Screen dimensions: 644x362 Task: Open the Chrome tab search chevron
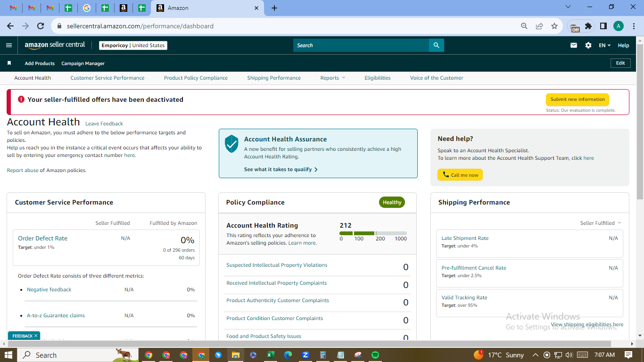coord(568,7)
